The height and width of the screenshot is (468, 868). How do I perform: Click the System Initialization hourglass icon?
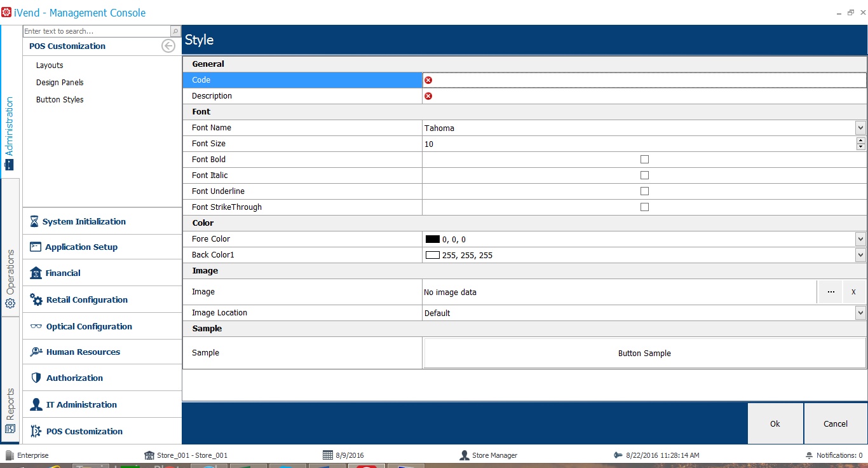pos(34,221)
